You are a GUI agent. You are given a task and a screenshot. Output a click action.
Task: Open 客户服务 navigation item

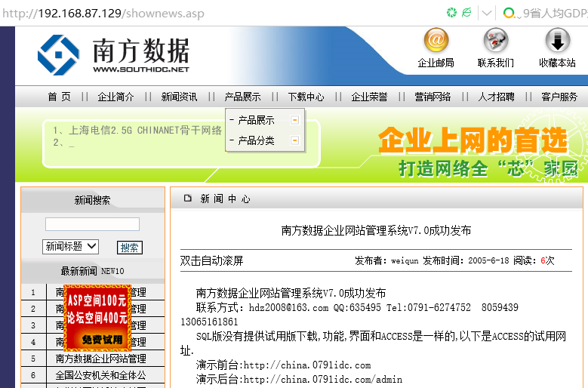[x=559, y=97]
